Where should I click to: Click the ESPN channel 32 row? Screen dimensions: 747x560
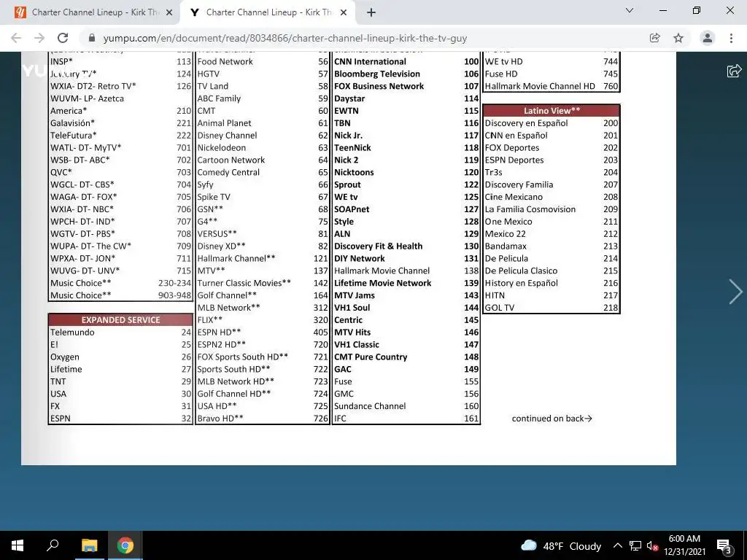120,419
